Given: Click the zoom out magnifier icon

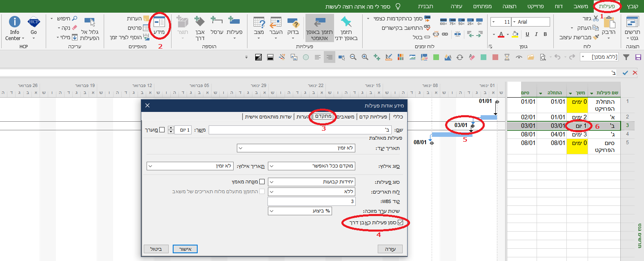Looking at the screenshot, I should pyautogui.click(x=353, y=57).
